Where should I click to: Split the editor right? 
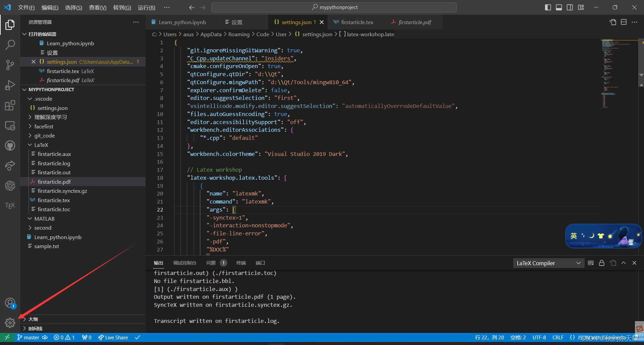pos(624,22)
